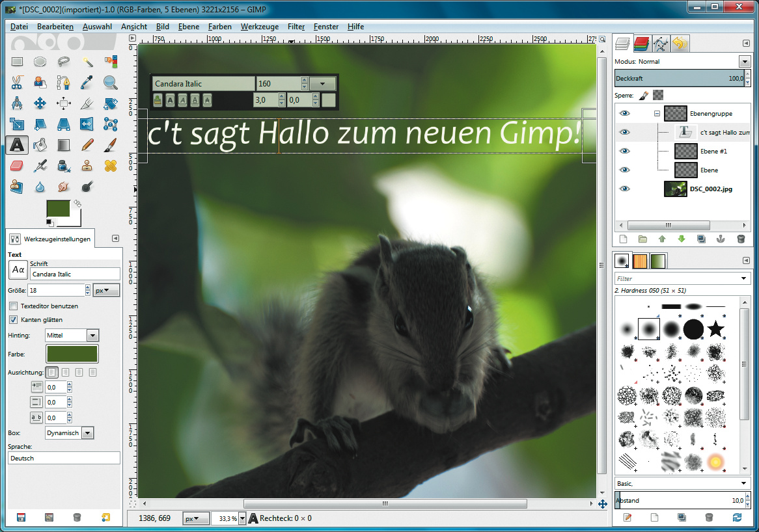Adjust the Deckkraft opacity slider
Screen dimensions: 759x532
click(x=680, y=78)
